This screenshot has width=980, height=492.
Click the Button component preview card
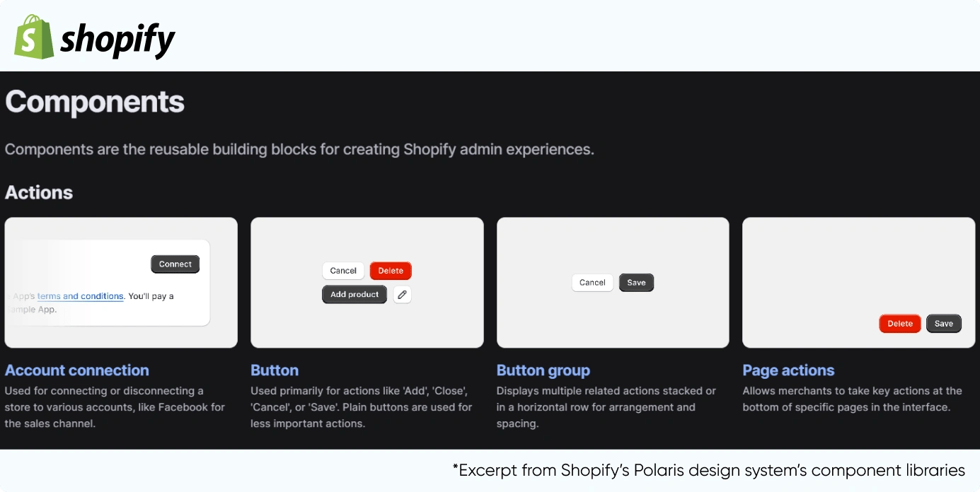(x=367, y=325)
